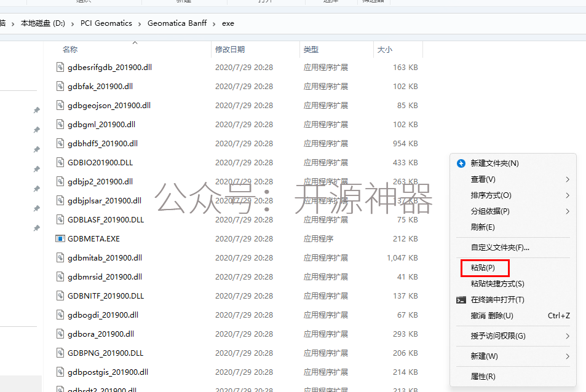Open the 查看(V) submenu

coord(513,179)
